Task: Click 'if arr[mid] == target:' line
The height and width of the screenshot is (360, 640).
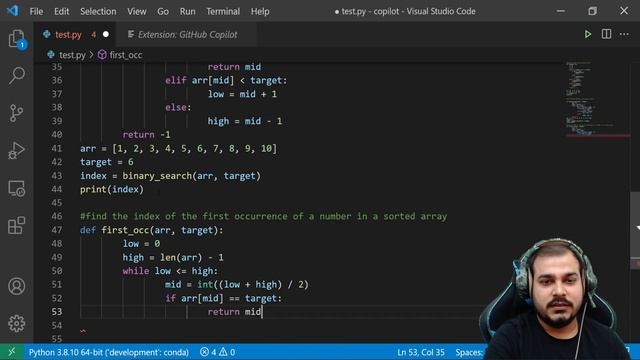Action: [x=223, y=298]
